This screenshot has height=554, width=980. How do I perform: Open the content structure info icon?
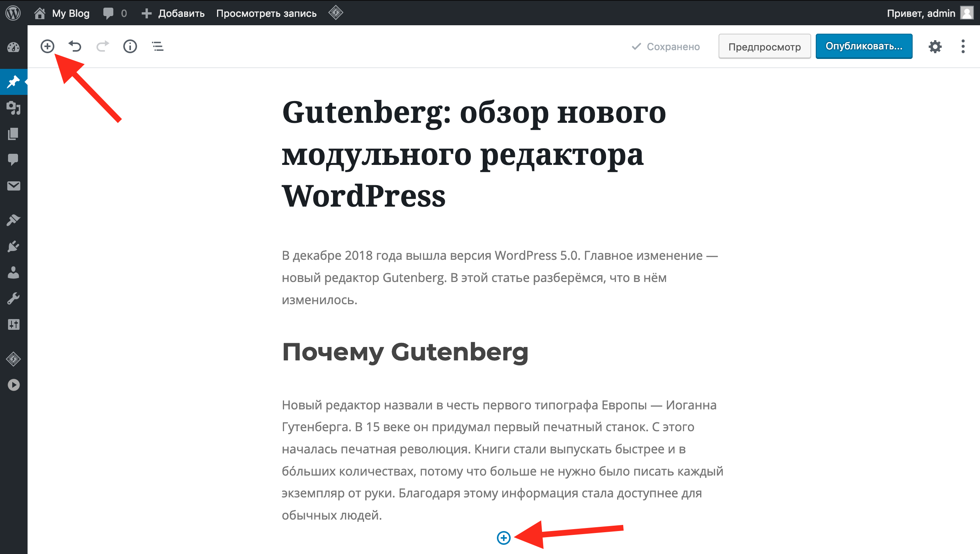(x=130, y=46)
